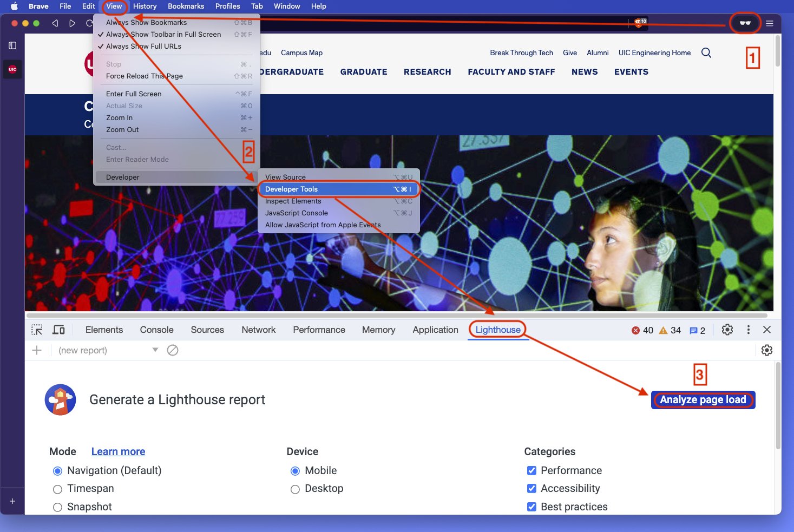Viewport: 794px width, 532px height.
Task: Select Force Reload This Page
Action: [x=176, y=76]
